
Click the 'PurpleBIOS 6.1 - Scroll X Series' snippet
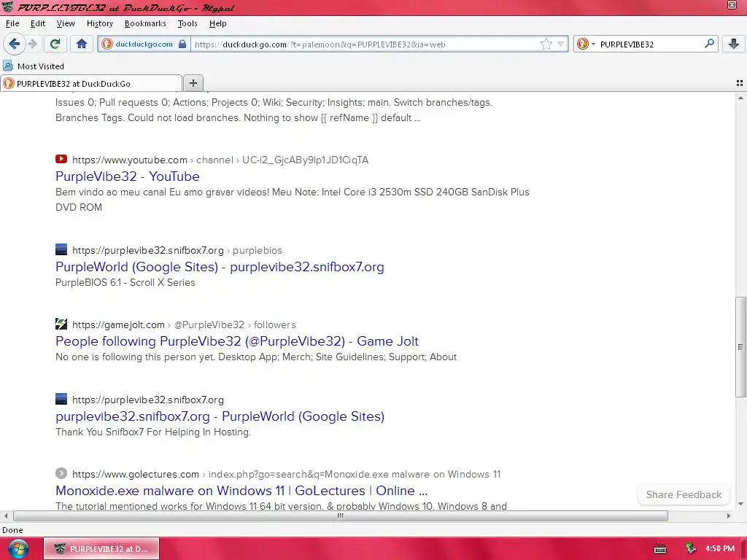[x=125, y=282]
